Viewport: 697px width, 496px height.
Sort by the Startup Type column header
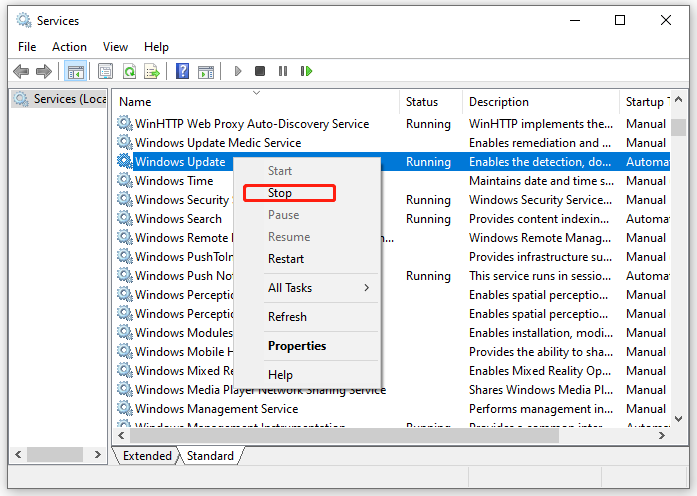click(x=645, y=102)
